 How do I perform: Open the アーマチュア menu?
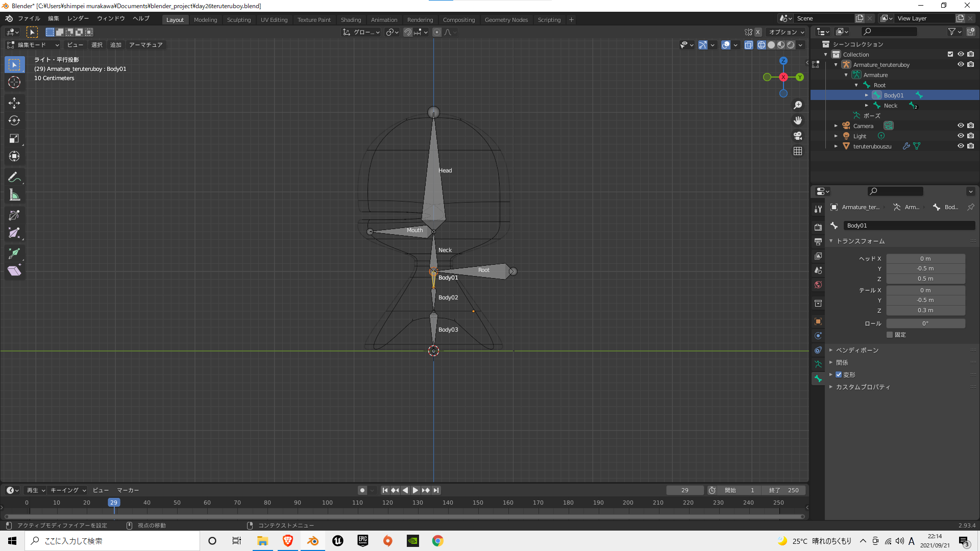[145, 45]
